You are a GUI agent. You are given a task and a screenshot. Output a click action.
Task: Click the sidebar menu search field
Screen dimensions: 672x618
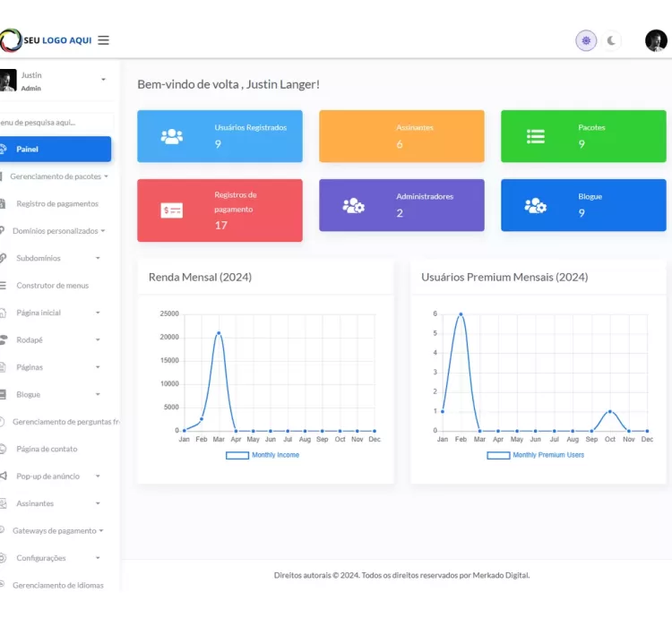(56, 122)
